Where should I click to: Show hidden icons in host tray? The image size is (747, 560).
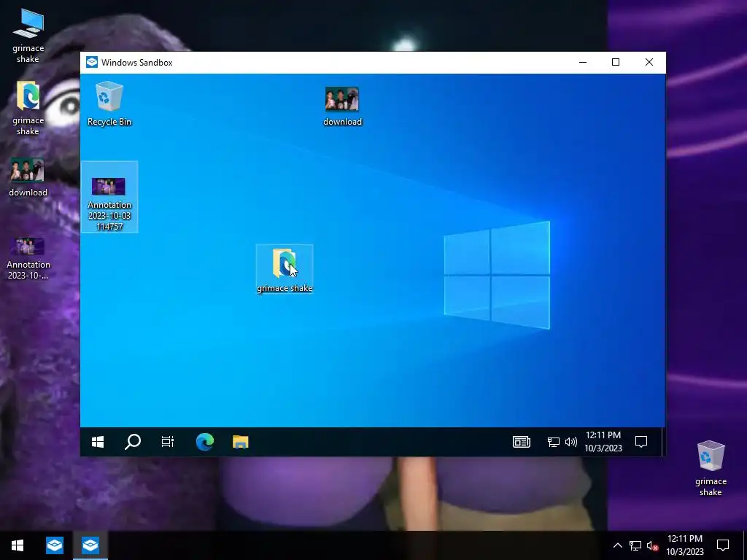[617, 545]
